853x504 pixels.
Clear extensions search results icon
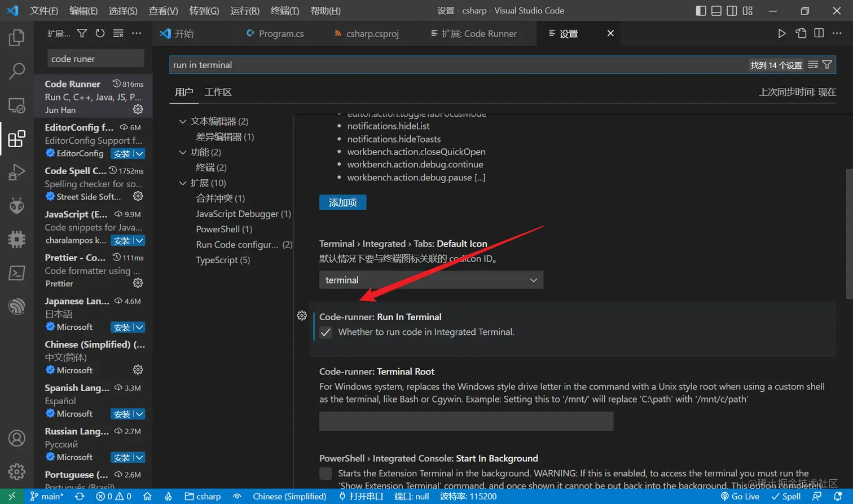pyautogui.click(x=118, y=33)
